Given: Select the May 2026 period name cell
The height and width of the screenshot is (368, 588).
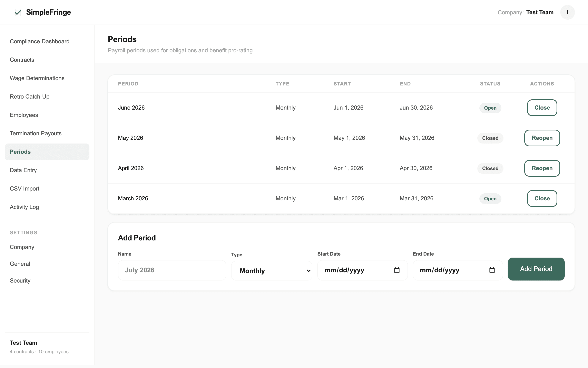Looking at the screenshot, I should (130, 138).
